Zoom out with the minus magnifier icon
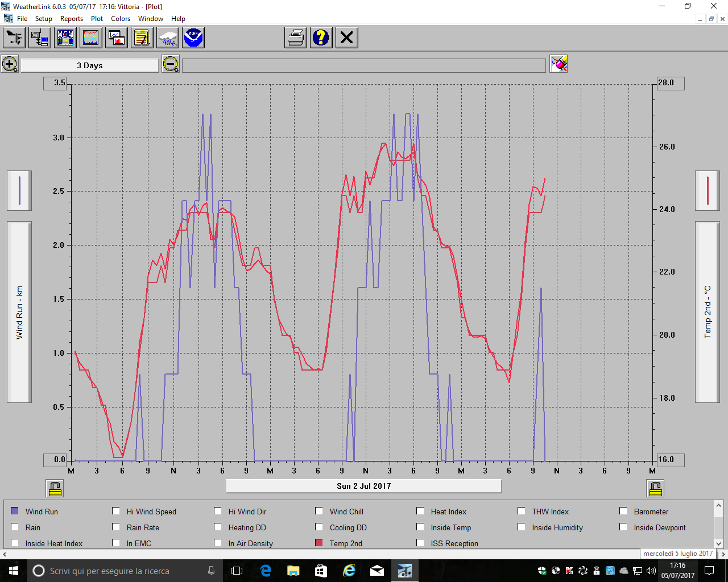The height and width of the screenshot is (582, 728). 170,64
